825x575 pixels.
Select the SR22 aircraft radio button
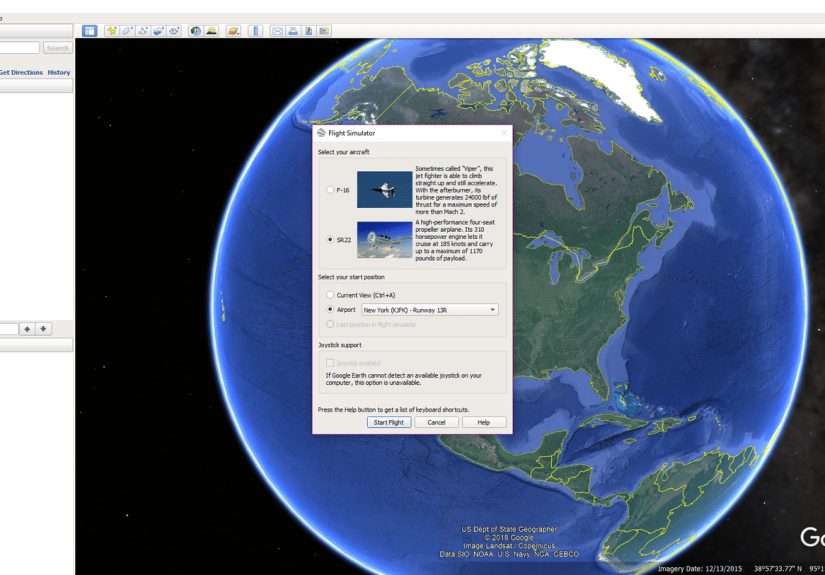[330, 239]
